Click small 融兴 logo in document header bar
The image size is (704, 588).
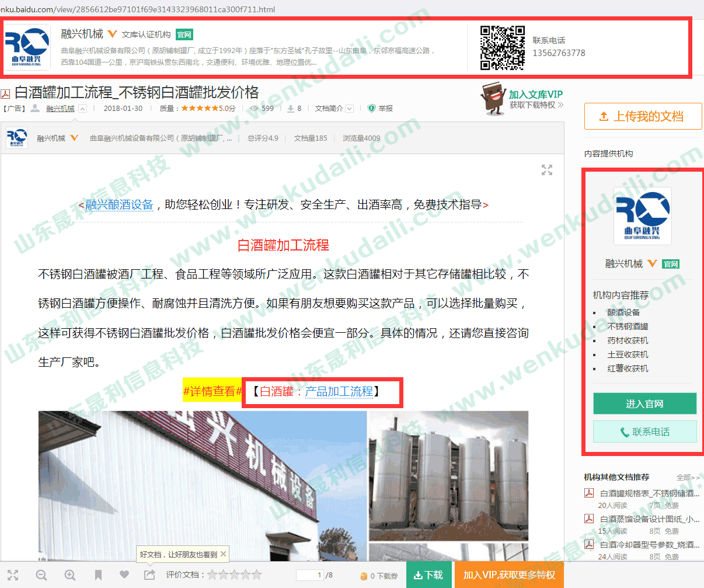pos(16,138)
